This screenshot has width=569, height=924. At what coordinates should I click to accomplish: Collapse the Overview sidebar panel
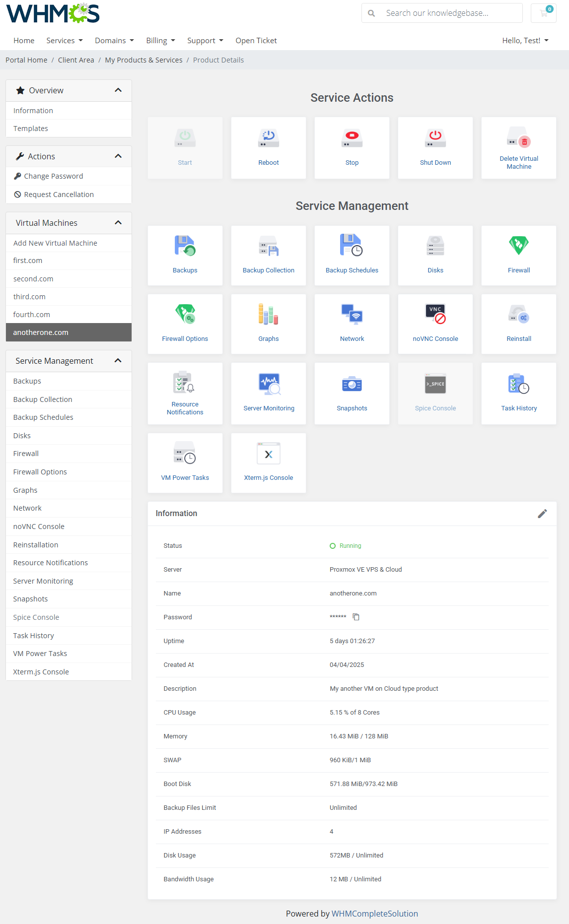(x=118, y=90)
